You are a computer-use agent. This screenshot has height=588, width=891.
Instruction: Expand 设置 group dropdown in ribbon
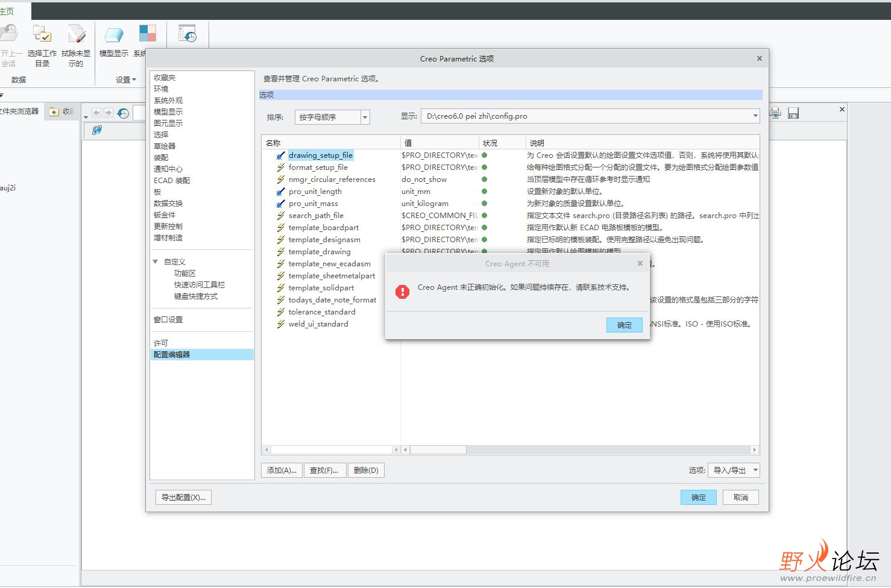126,80
